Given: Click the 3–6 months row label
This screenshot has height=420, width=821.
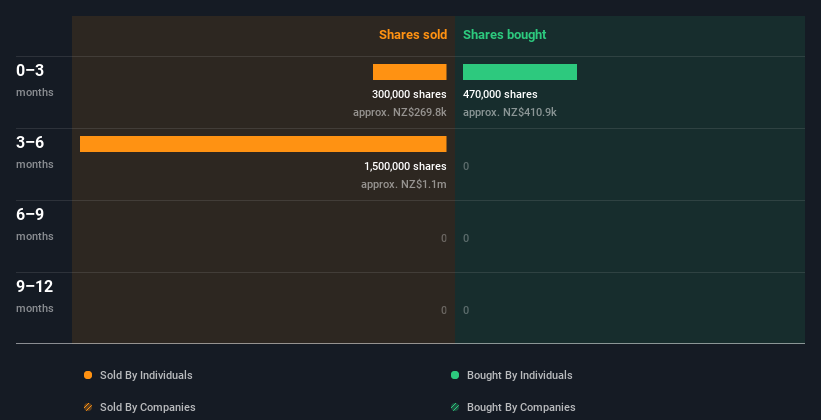Looking at the screenshot, I should tap(35, 152).
